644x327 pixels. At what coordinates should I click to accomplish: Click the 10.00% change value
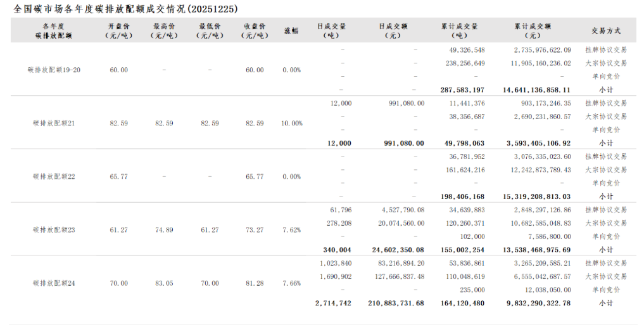(291, 123)
